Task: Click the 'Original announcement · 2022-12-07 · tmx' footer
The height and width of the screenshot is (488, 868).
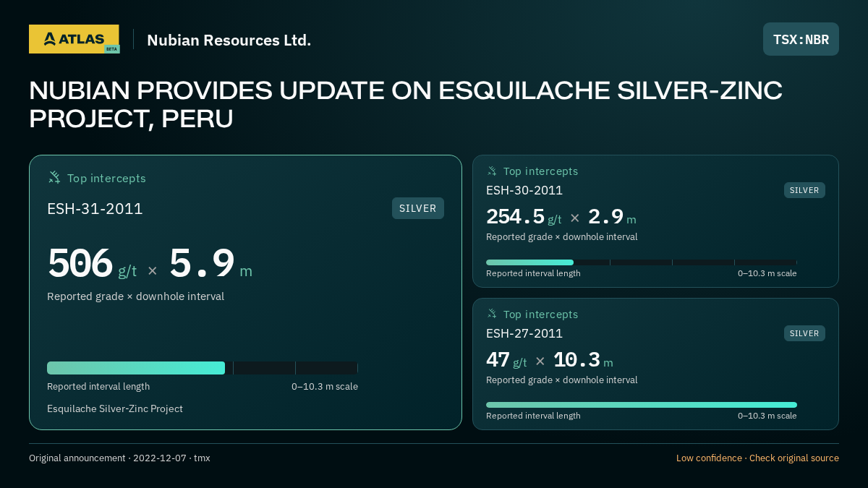Action: point(119,458)
